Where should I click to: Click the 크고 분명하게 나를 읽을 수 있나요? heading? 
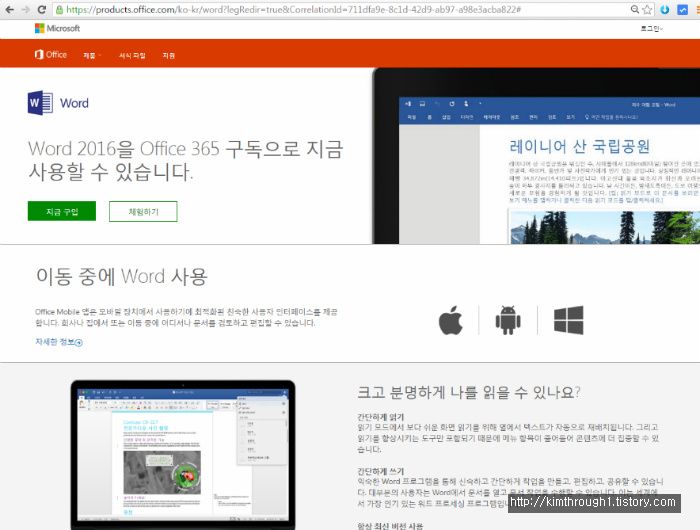(468, 392)
